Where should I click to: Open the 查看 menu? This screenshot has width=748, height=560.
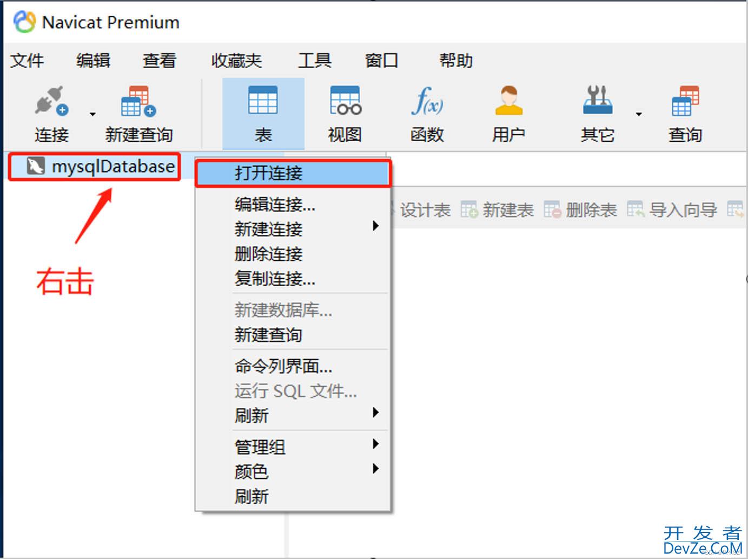pyautogui.click(x=160, y=60)
